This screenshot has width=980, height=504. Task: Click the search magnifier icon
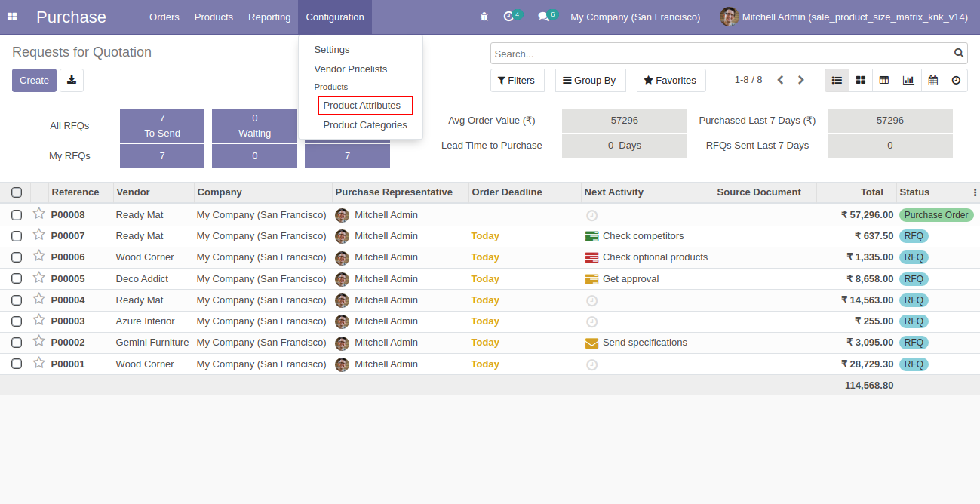pyautogui.click(x=959, y=53)
